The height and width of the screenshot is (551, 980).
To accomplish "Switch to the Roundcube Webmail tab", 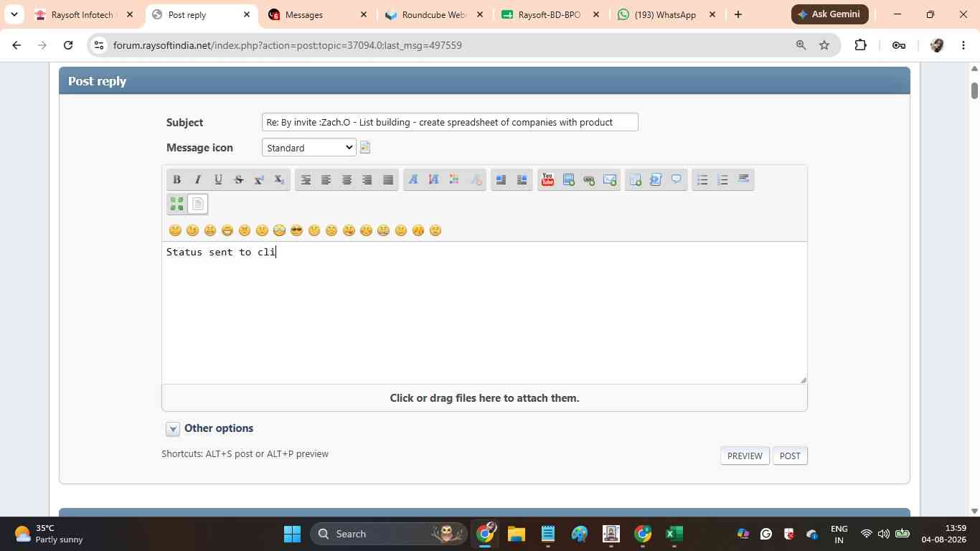I will tap(434, 14).
